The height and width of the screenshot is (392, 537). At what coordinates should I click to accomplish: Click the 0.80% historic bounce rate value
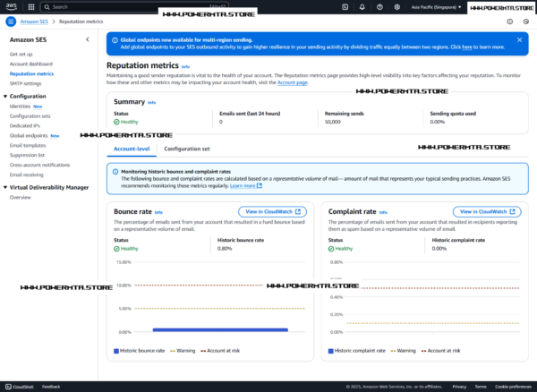click(225, 249)
